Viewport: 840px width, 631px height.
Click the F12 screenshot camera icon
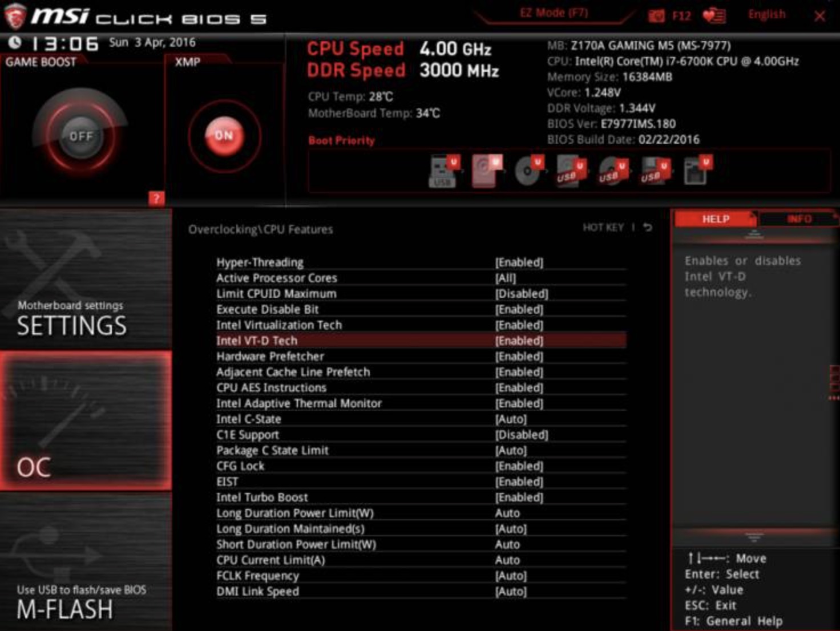(656, 16)
